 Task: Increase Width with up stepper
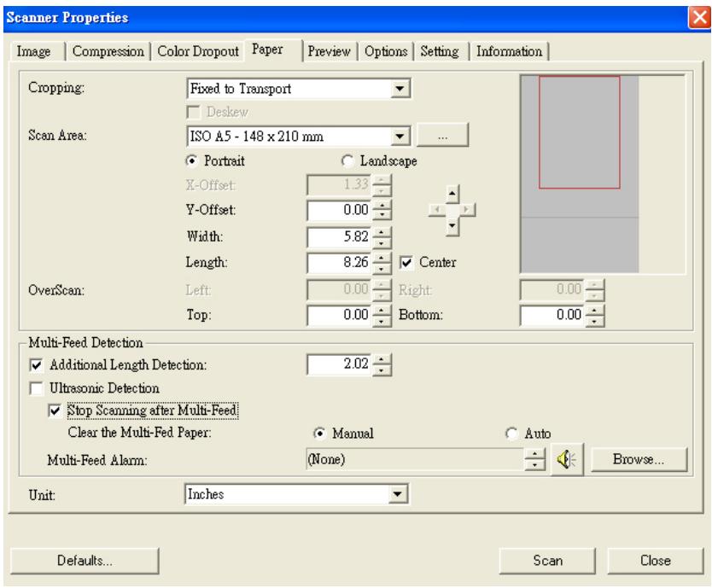(382, 232)
